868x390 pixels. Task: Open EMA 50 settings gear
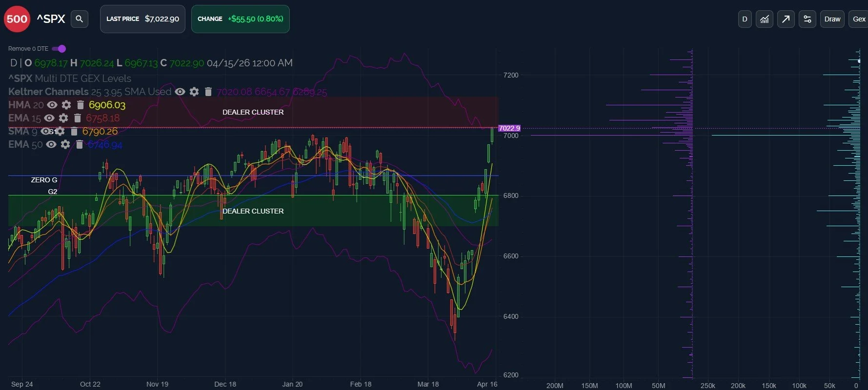pyautogui.click(x=65, y=144)
